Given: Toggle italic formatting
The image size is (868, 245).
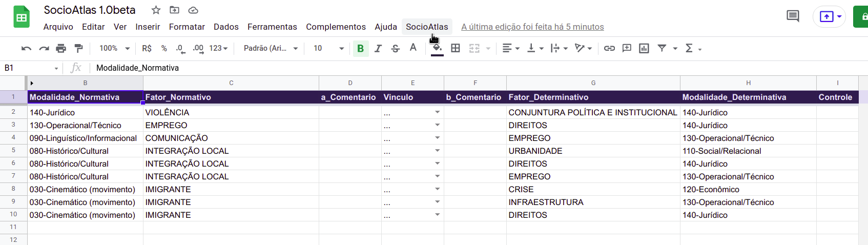Looking at the screenshot, I should (378, 48).
